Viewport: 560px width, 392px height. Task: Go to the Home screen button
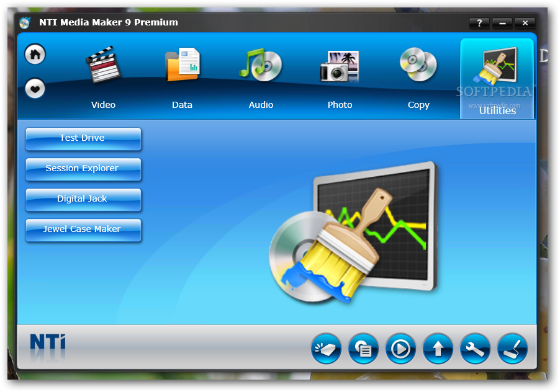(x=35, y=54)
